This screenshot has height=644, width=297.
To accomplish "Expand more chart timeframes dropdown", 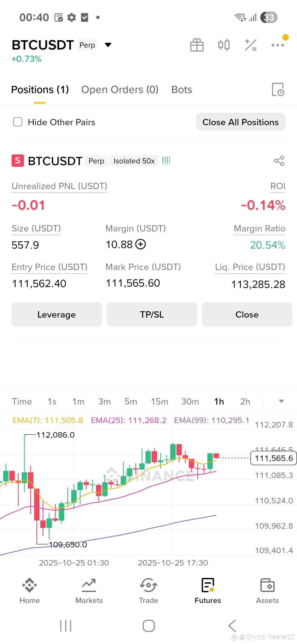I will (x=281, y=401).
